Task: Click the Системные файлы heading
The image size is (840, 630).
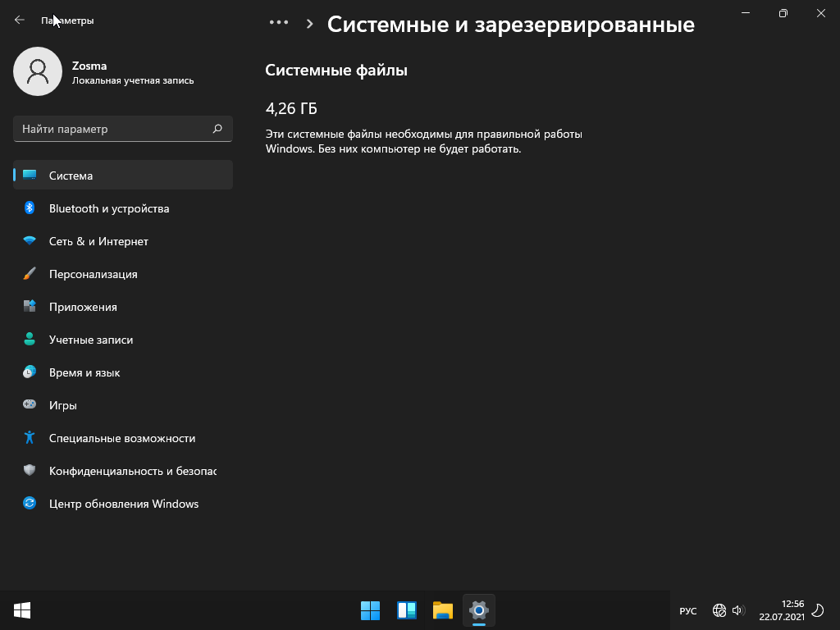Action: [x=336, y=71]
